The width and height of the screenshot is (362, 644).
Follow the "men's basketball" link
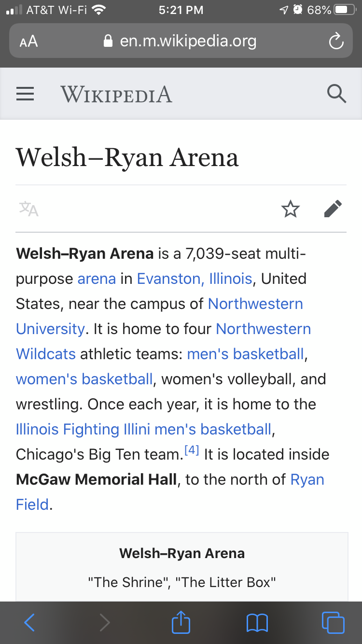(245, 354)
